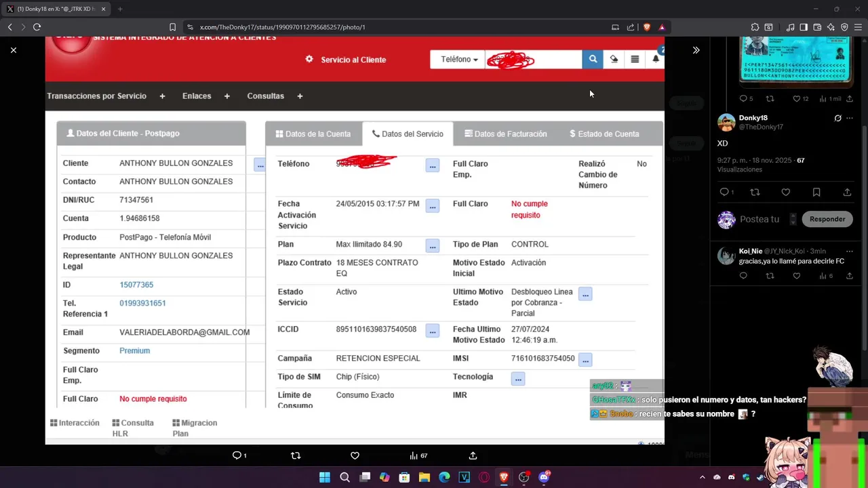Expand the Enlaces menu plus sign
The height and width of the screenshot is (488, 868).
point(226,96)
